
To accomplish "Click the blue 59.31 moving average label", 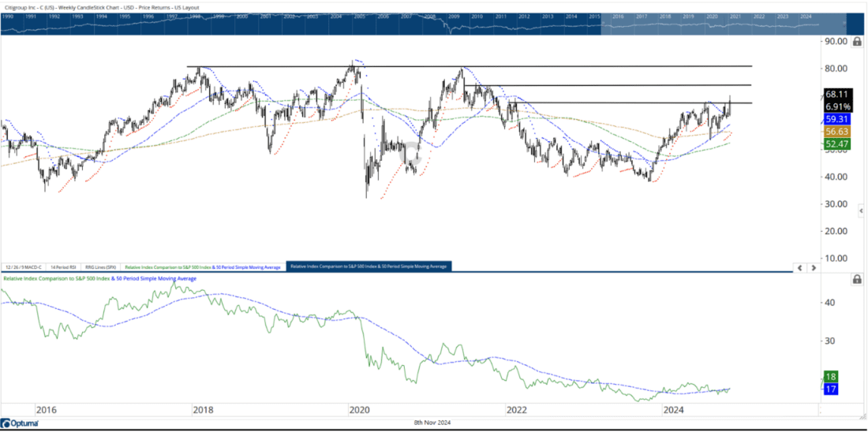I will [x=836, y=118].
